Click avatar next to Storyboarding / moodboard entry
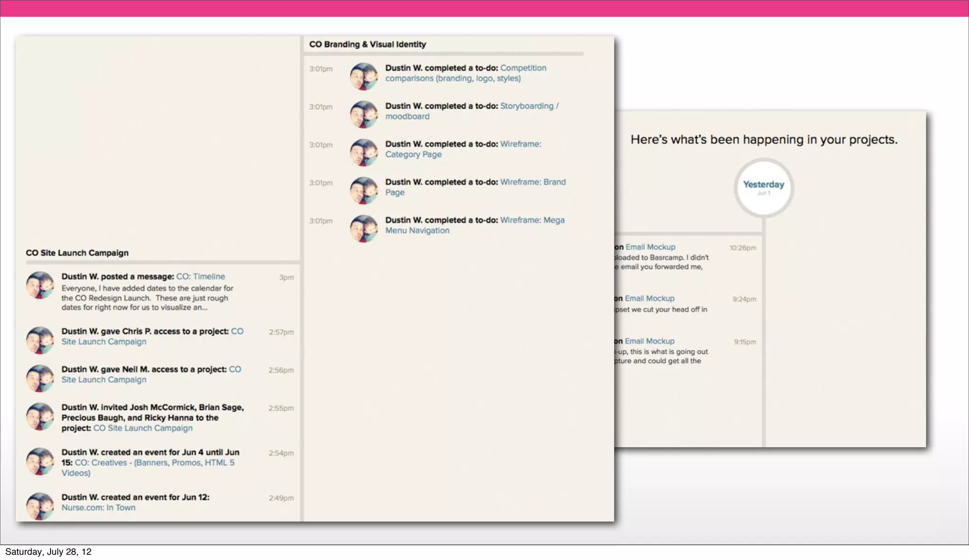This screenshot has height=560, width=969. coord(364,114)
